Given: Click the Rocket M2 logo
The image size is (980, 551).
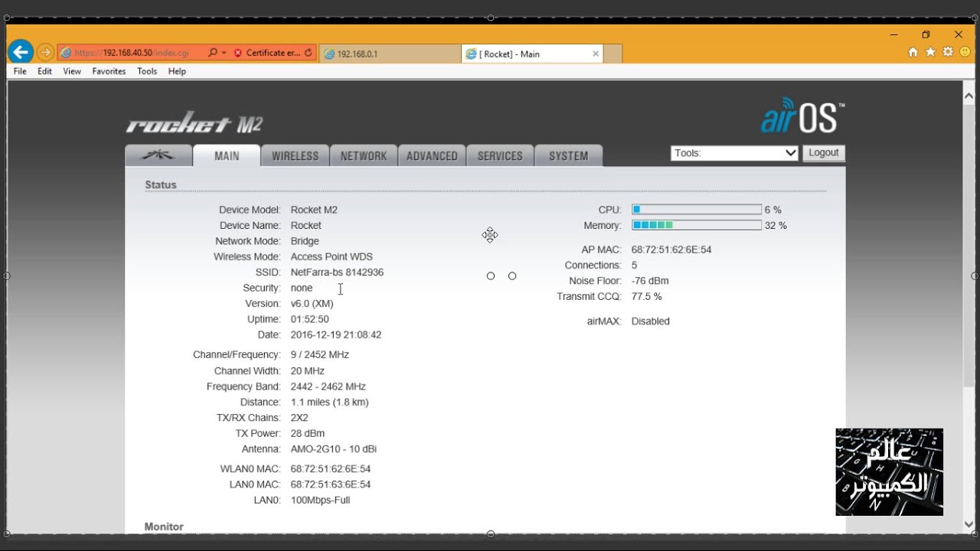Looking at the screenshot, I should [194, 123].
